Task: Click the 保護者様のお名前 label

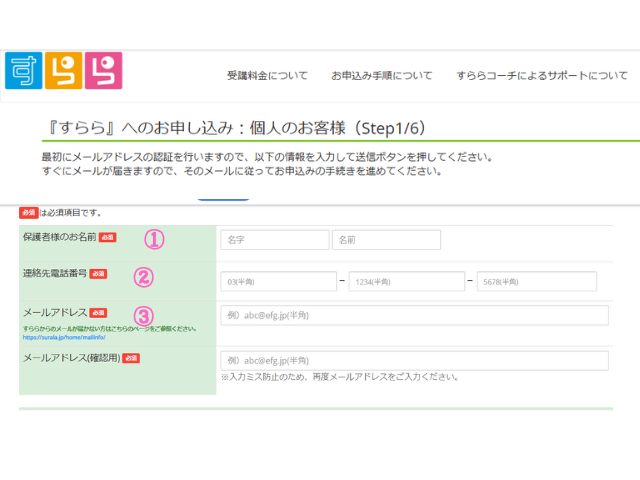Action: point(60,237)
